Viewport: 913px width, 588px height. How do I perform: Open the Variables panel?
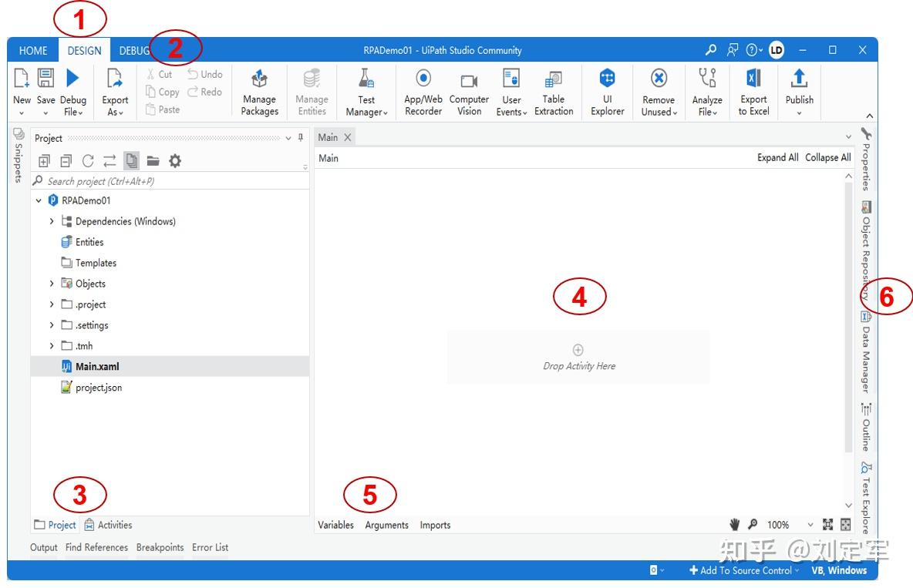point(335,525)
